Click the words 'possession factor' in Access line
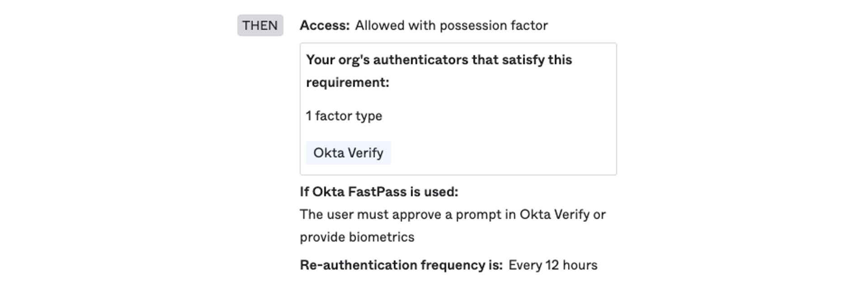The image size is (868, 284). pyautogui.click(x=494, y=25)
